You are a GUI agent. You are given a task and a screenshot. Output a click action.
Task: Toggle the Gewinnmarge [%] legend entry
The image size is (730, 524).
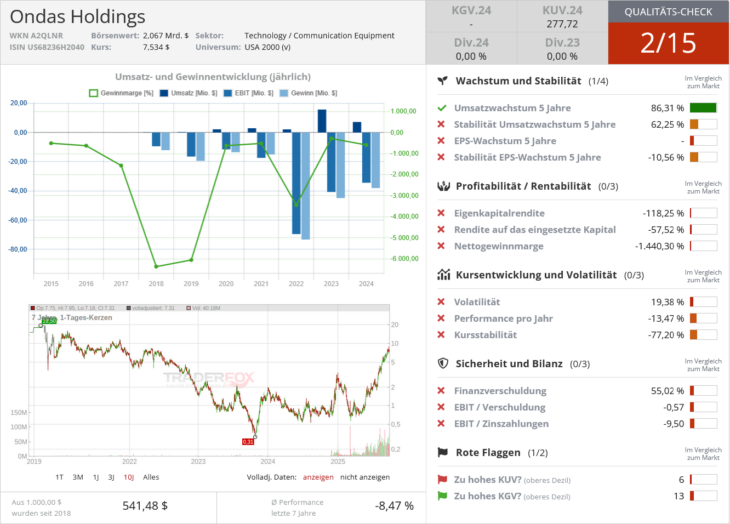[122, 93]
